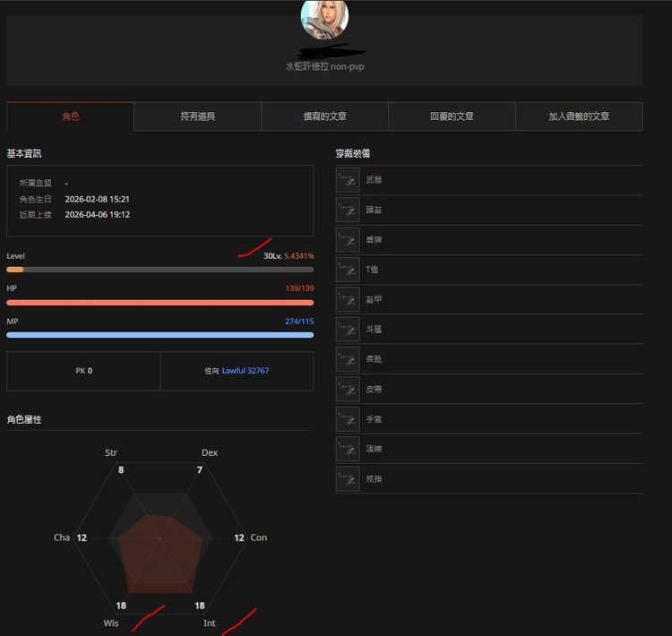
Task: Click the 武器 weapon slot icon
Action: click(x=348, y=180)
